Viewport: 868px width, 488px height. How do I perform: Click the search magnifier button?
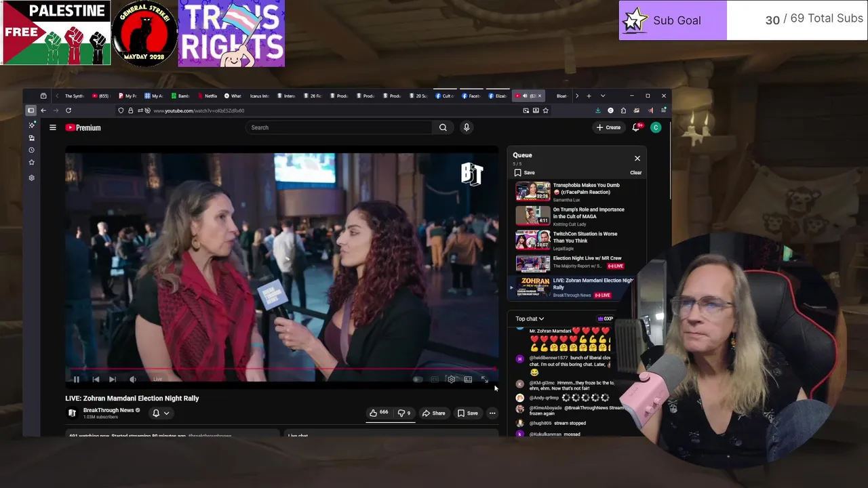point(443,127)
